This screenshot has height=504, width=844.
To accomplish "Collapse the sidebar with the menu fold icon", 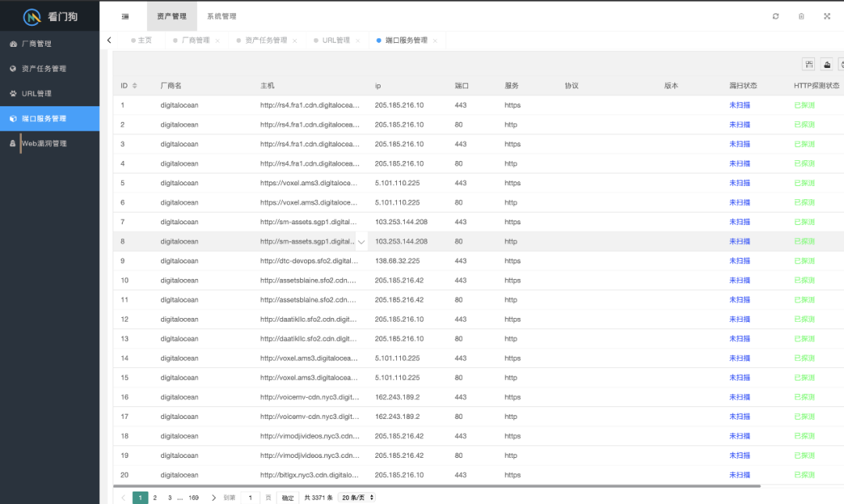I will coord(125,16).
